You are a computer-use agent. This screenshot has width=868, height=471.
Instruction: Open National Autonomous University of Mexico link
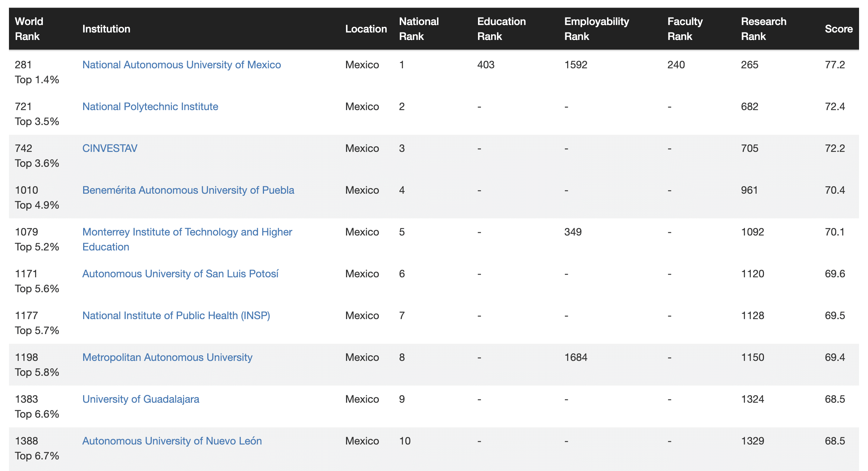[182, 65]
